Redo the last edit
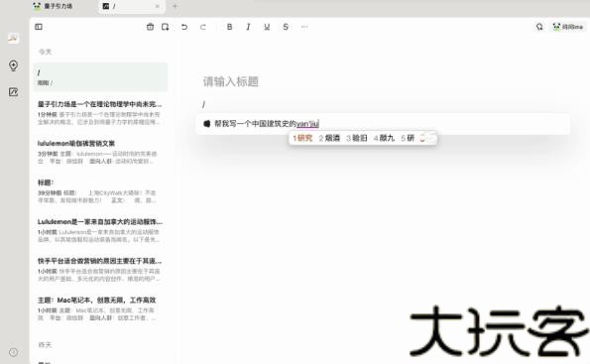The image size is (590, 364). tap(203, 27)
